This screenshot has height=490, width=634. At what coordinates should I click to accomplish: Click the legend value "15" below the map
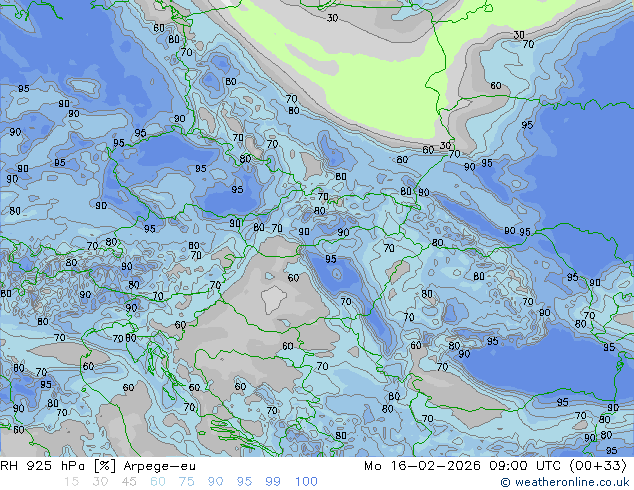71,482
